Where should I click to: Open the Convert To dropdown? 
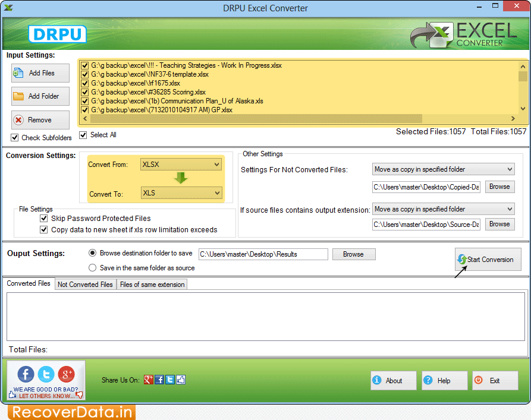[x=181, y=193]
